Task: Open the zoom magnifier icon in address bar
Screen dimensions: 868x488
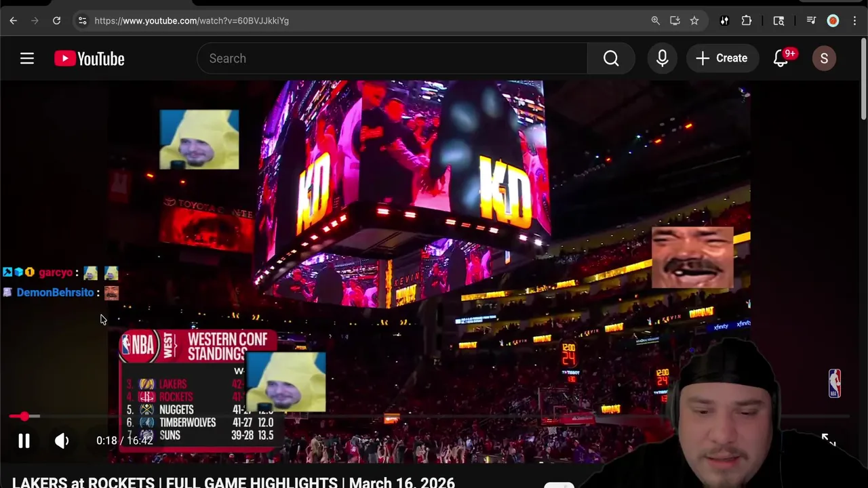Action: [x=656, y=21]
